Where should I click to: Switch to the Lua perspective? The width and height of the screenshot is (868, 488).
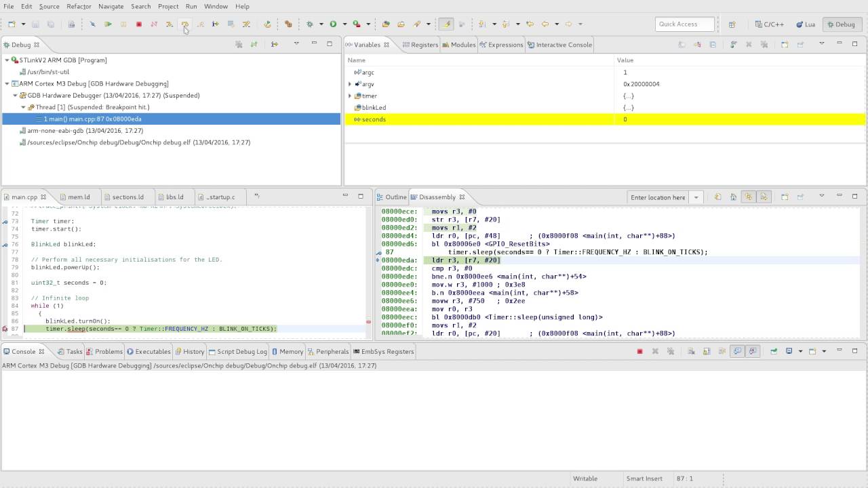click(x=805, y=24)
